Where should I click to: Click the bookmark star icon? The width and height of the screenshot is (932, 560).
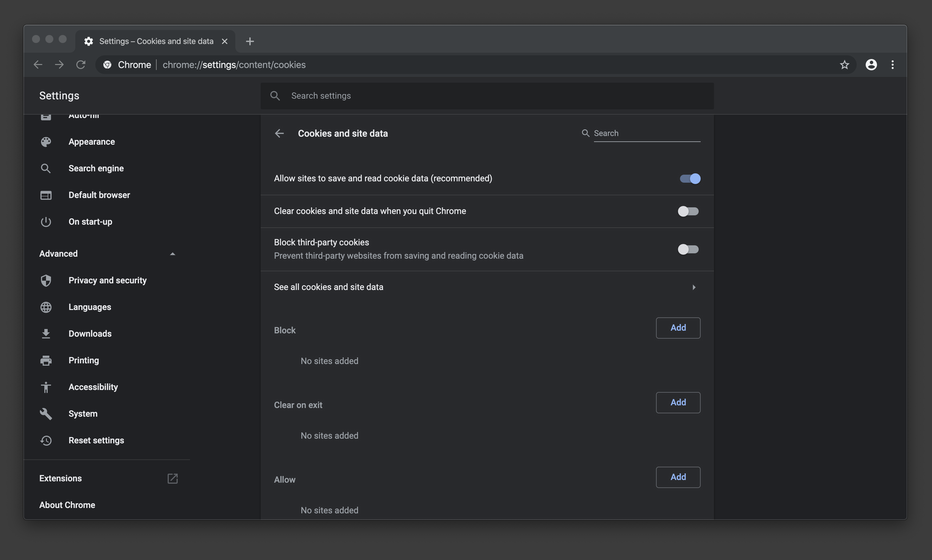(844, 65)
